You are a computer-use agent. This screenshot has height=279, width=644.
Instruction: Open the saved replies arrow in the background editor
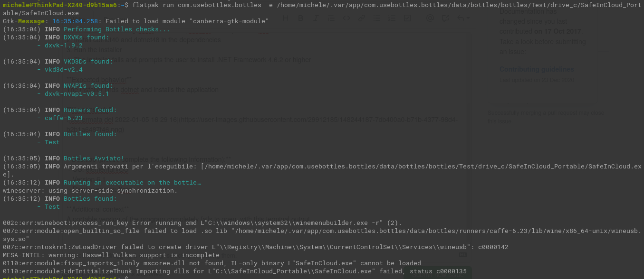click(x=463, y=18)
